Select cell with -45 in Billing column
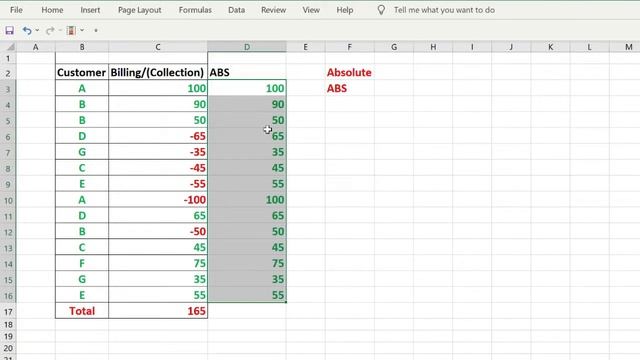640x360 pixels. (158, 168)
